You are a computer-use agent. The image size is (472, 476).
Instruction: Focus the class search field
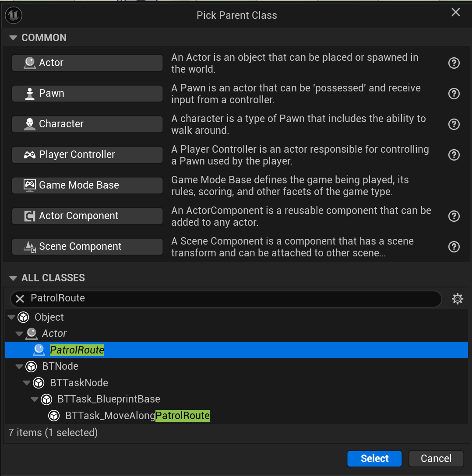pos(232,299)
